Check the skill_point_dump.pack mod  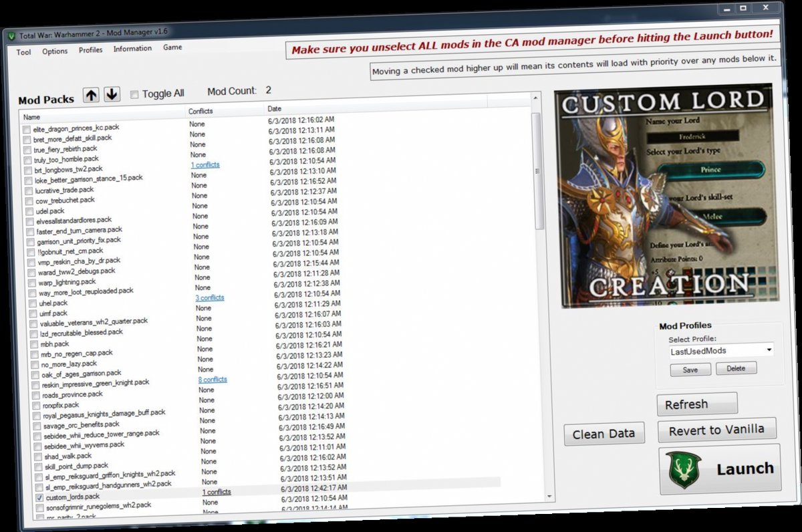pos(38,467)
